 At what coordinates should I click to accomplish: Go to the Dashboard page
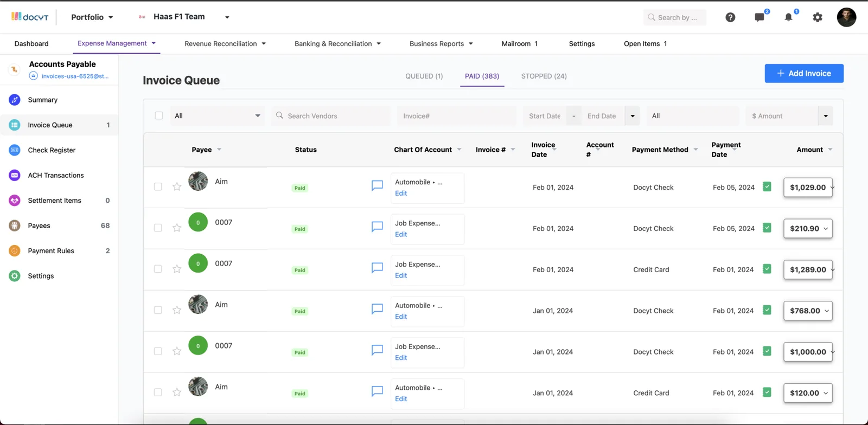coord(31,43)
